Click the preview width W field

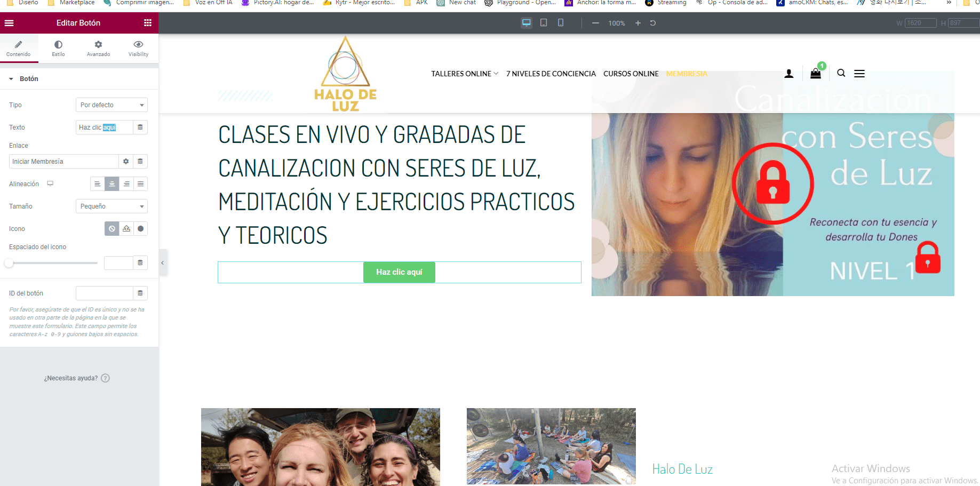tap(921, 23)
